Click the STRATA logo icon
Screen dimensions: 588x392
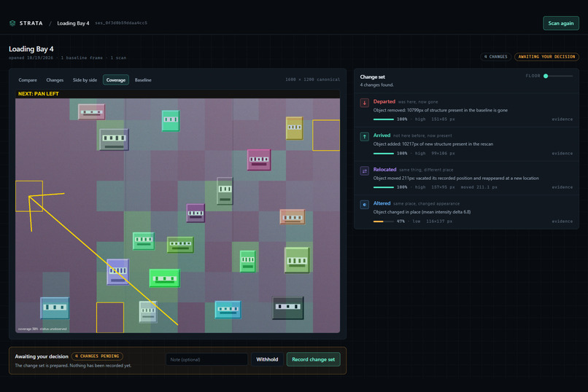pos(12,23)
